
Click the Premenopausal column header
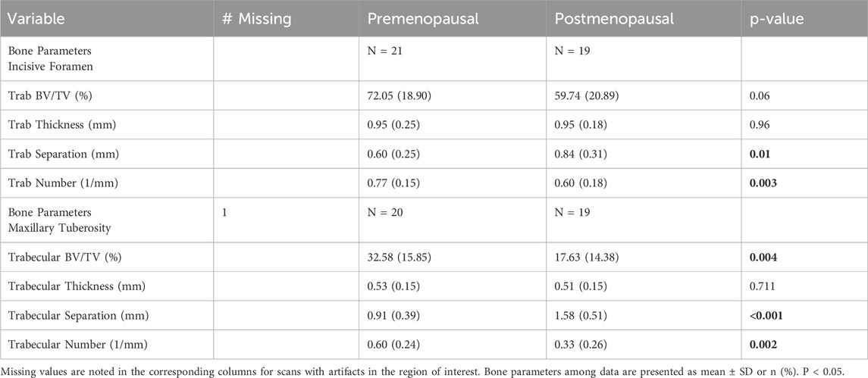(415, 19)
